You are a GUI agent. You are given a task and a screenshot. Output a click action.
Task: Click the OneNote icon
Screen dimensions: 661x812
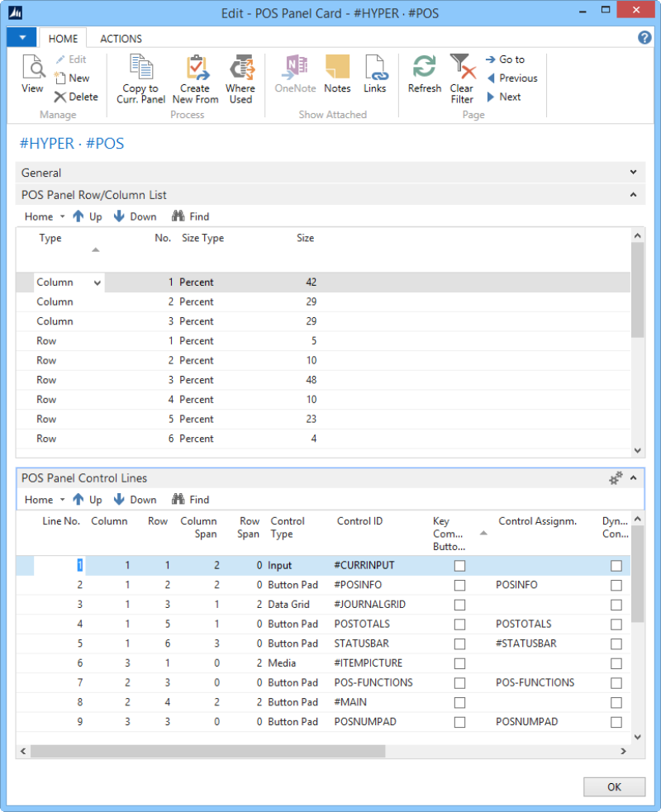296,67
